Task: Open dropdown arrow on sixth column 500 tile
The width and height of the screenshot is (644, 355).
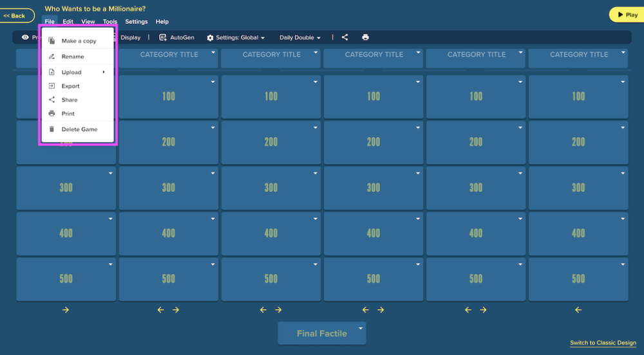Action: point(623,264)
